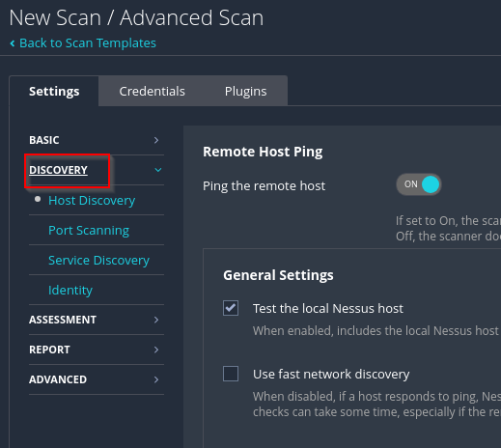501x448 pixels.
Task: Switch to the Credentials tab
Action: tap(152, 91)
